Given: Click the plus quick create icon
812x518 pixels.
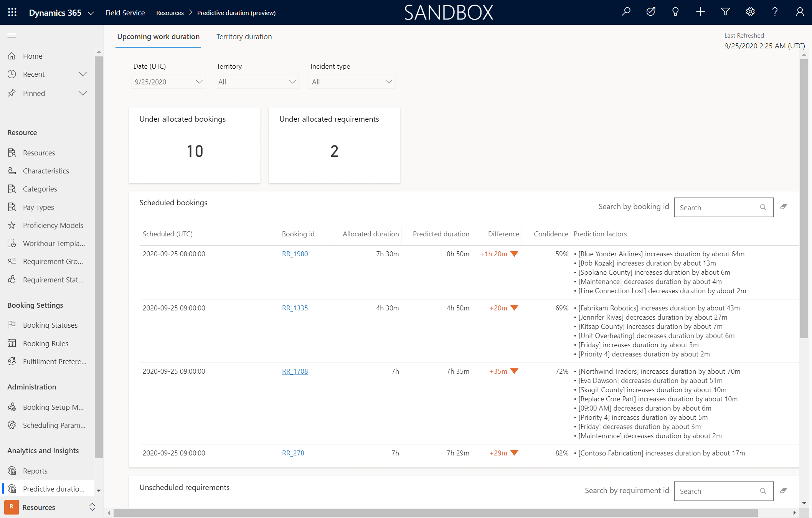Looking at the screenshot, I should pyautogui.click(x=700, y=12).
